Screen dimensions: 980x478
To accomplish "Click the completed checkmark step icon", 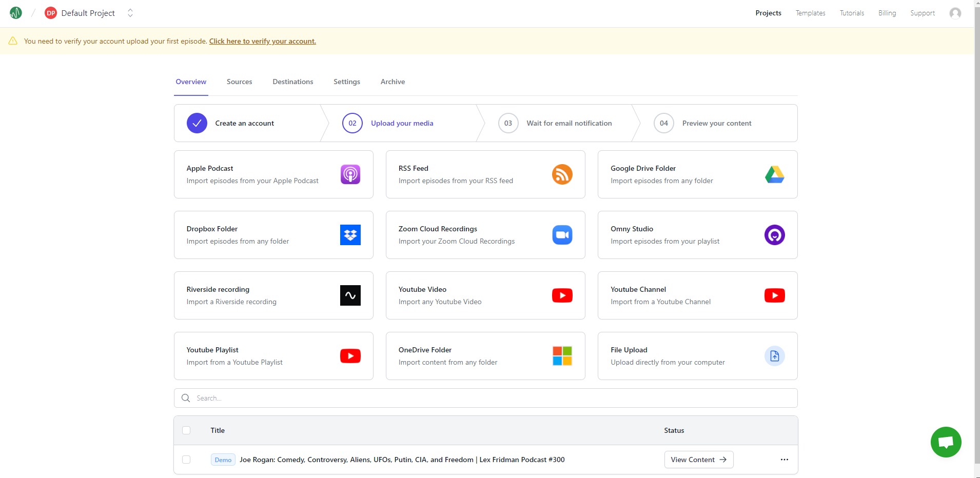I will [197, 123].
